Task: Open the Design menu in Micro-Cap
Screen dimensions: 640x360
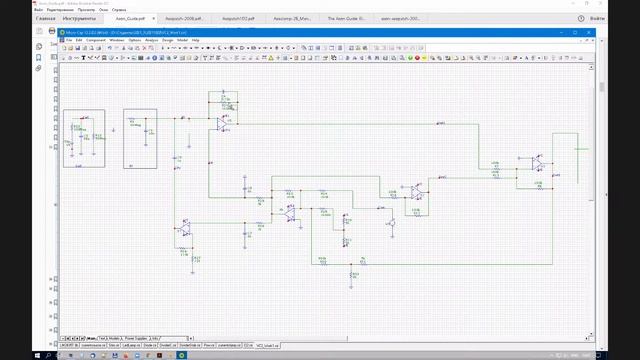Action: pos(168,40)
